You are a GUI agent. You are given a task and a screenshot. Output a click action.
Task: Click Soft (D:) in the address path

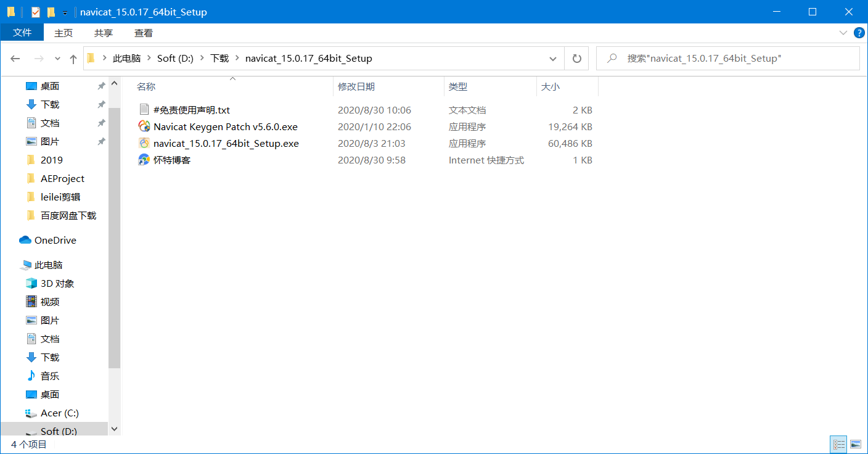coord(175,59)
